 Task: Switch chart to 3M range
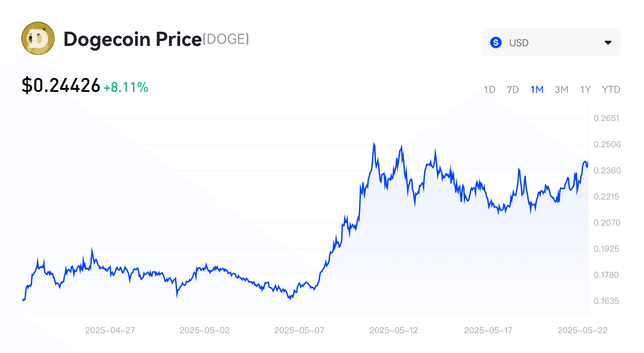[561, 89]
